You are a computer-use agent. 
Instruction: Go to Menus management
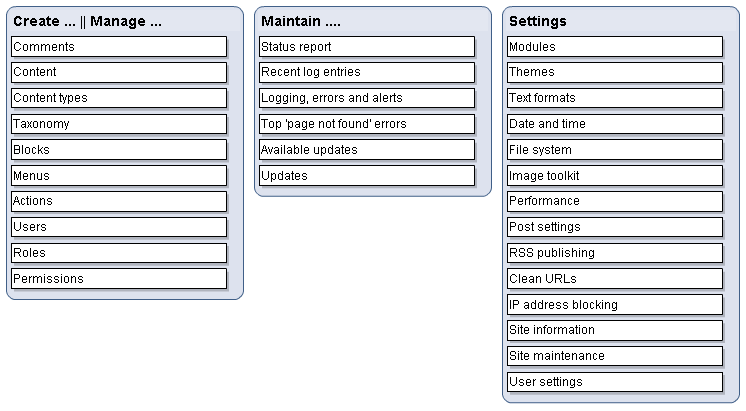119,176
